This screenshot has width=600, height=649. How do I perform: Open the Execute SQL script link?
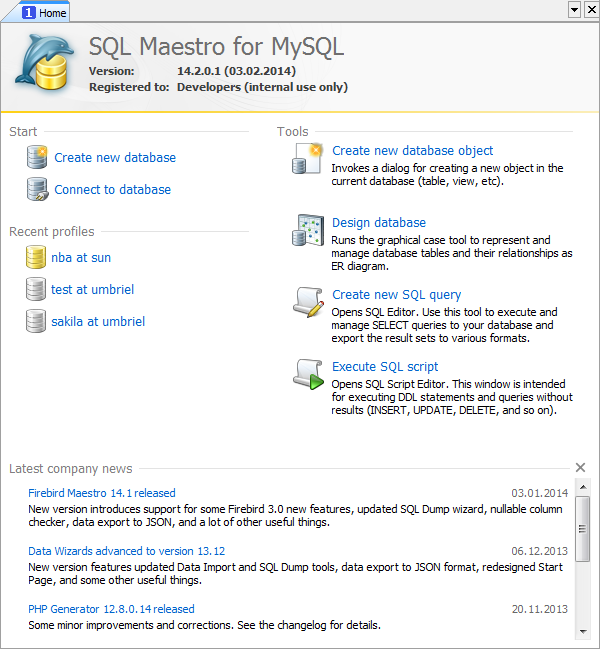[x=385, y=367]
